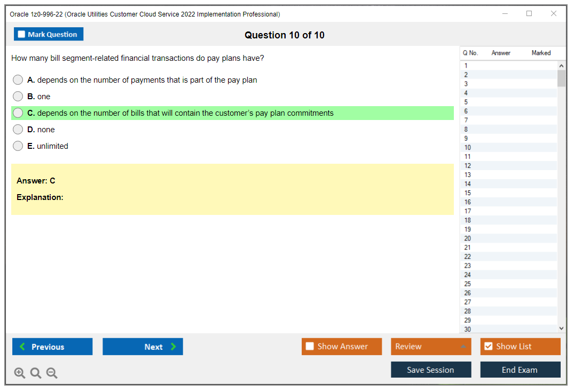Click the zoom out magnifier icon
This screenshot has width=574, height=392.
pyautogui.click(x=51, y=373)
